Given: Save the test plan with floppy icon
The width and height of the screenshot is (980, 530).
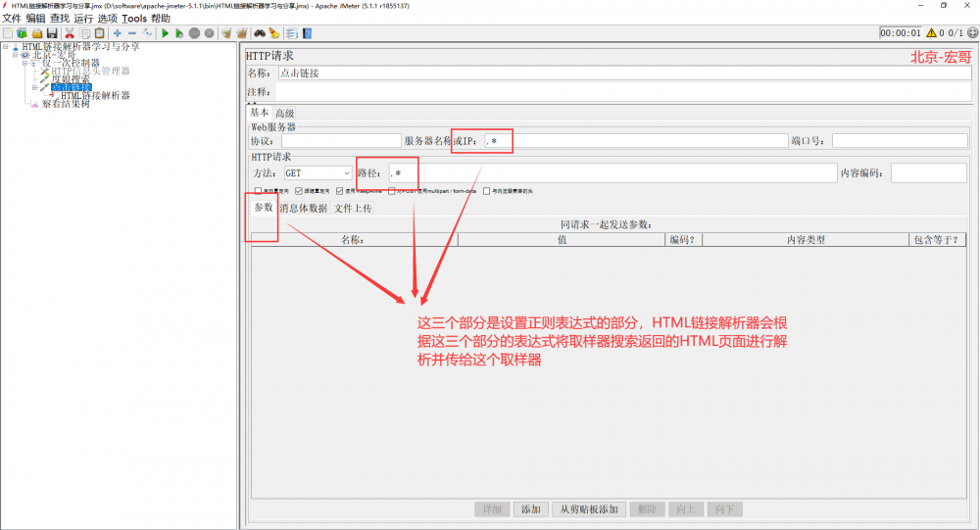Looking at the screenshot, I should 52,33.
